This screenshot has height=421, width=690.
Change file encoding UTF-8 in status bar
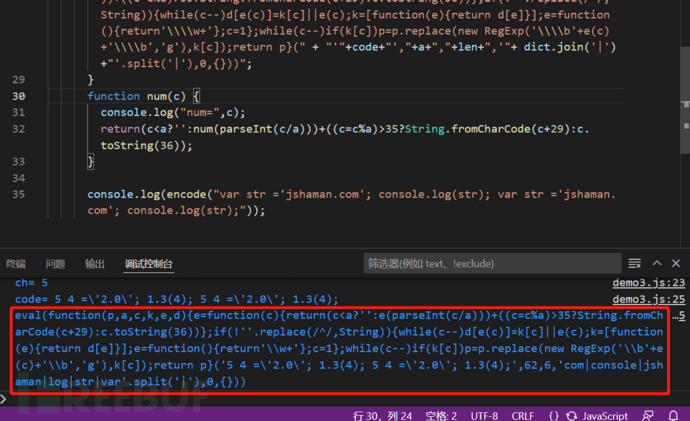pos(484,416)
